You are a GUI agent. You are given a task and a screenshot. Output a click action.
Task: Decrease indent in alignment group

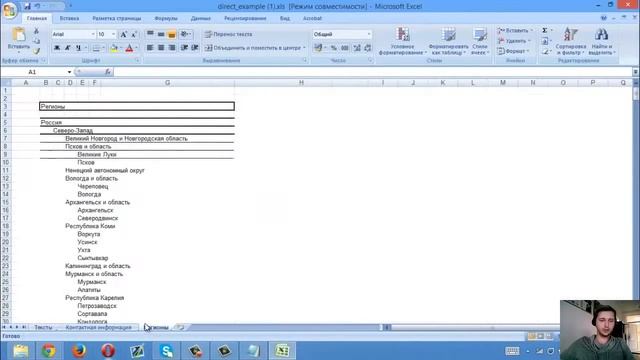click(x=184, y=48)
